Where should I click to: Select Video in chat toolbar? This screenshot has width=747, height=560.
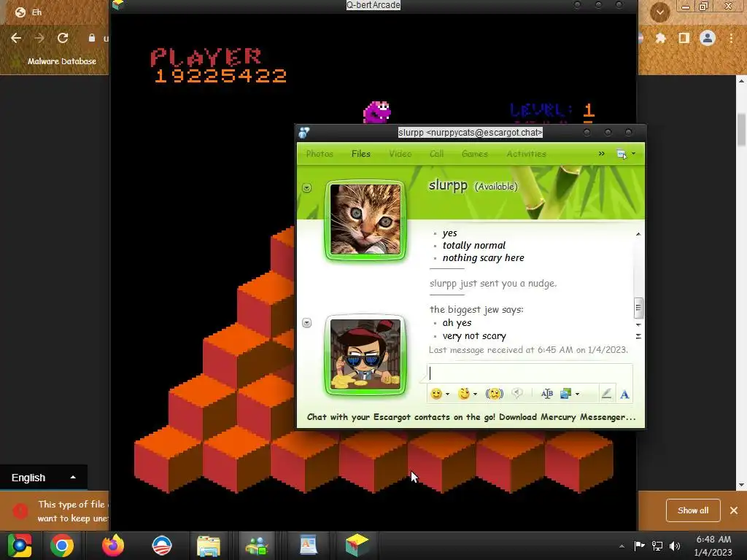point(400,154)
